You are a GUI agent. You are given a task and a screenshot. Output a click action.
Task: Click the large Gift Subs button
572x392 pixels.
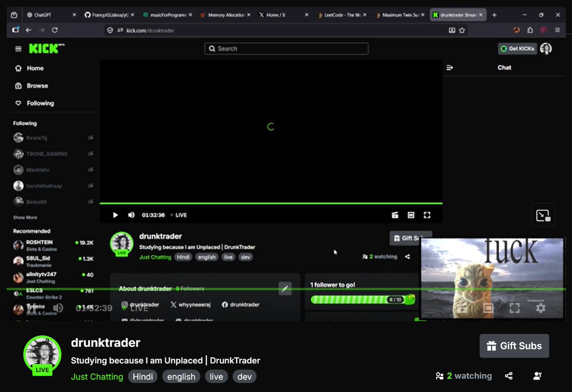pyautogui.click(x=514, y=346)
